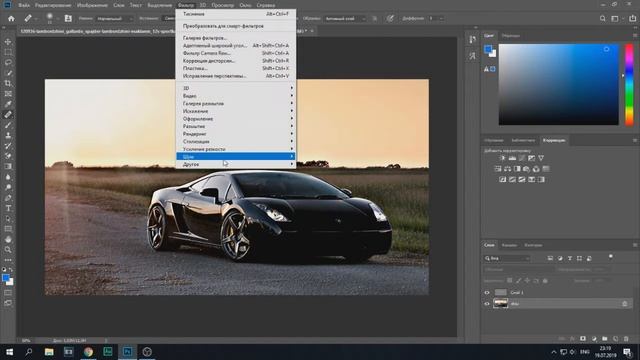Open the blend mode 'Нормальный' dropdown

(x=115, y=18)
